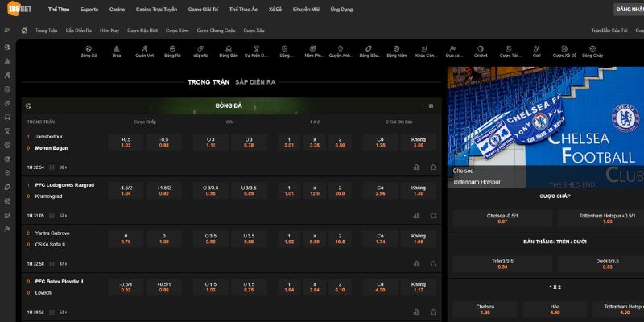
Task: Collapse the Bóng Đá section with count 11
Action: 232,106
